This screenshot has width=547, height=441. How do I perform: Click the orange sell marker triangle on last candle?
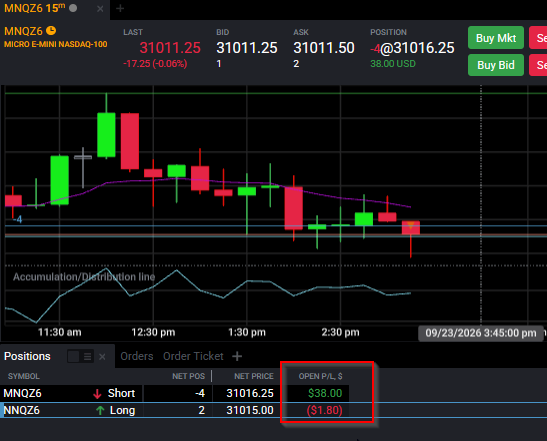411,225
